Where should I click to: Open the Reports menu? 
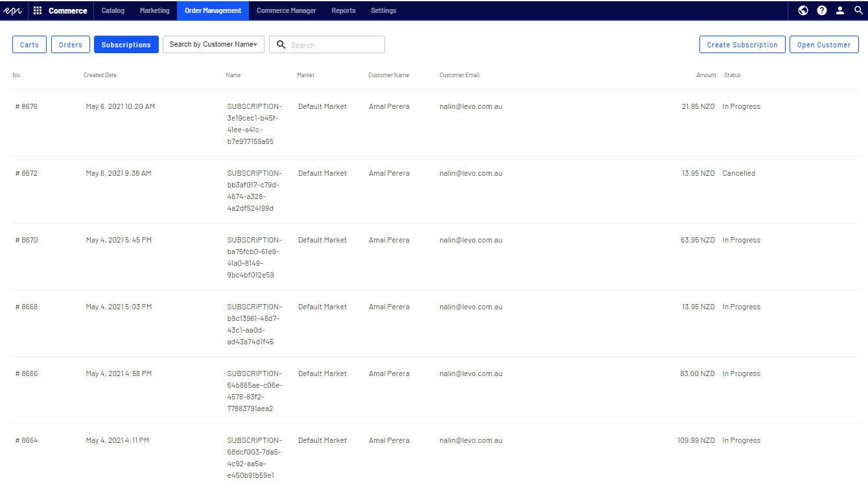[x=343, y=10]
